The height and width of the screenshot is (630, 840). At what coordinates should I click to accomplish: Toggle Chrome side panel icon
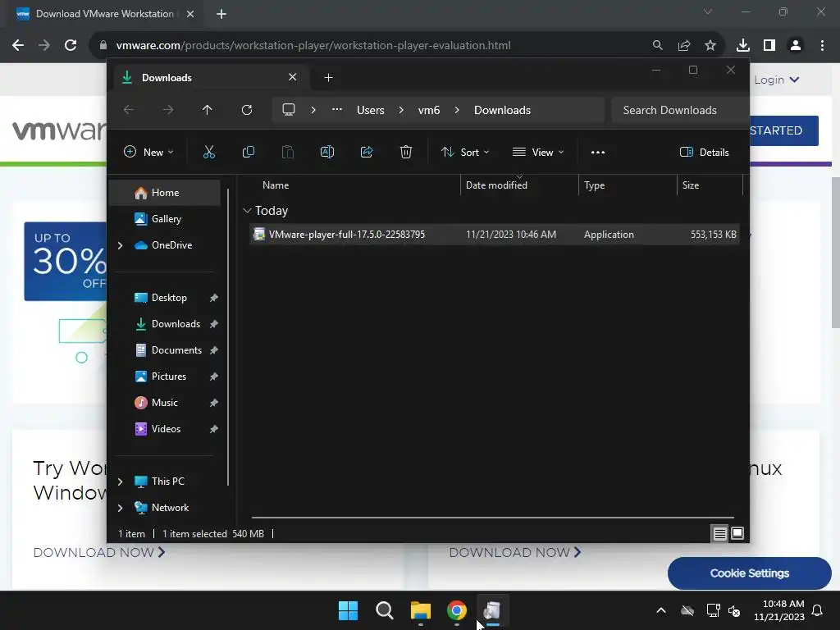pos(769,46)
